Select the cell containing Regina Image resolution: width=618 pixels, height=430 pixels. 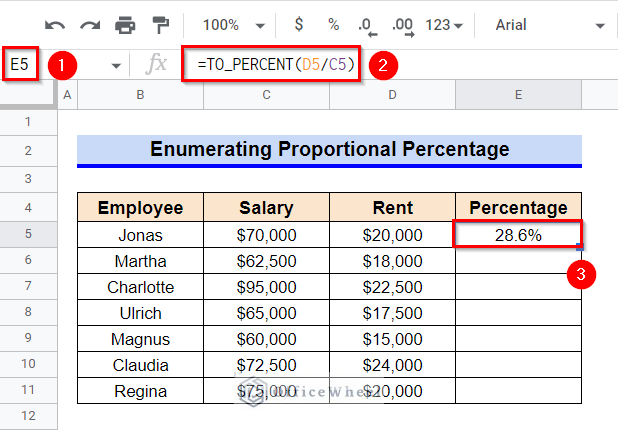coord(140,391)
